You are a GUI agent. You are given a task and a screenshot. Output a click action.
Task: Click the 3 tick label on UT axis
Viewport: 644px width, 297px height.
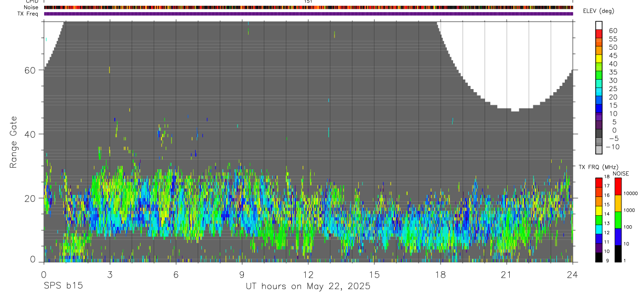(110, 275)
